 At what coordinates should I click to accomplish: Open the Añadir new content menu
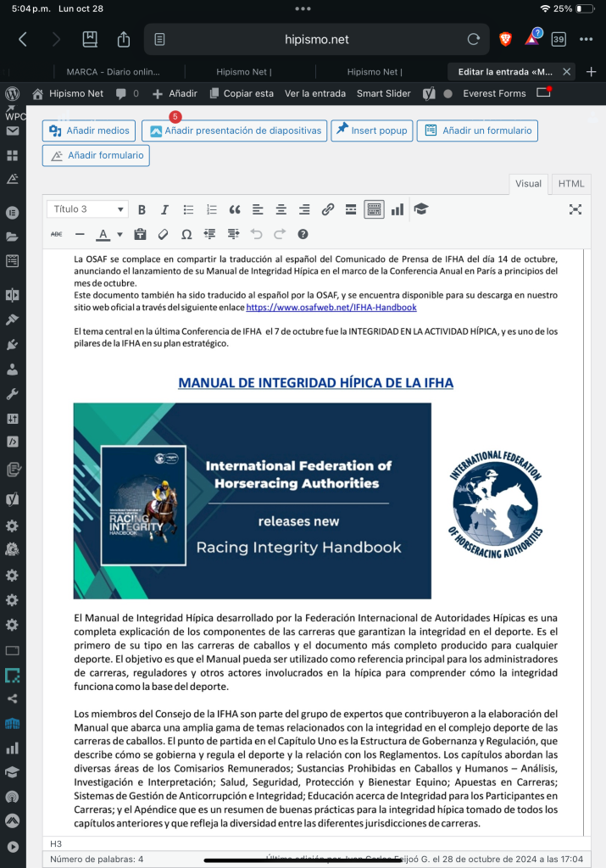pos(175,93)
